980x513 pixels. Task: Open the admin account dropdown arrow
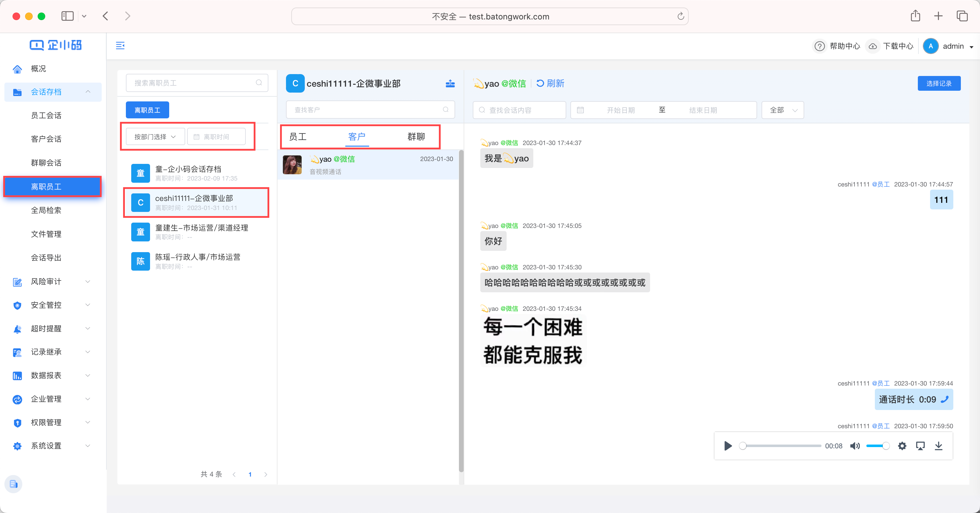(971, 47)
